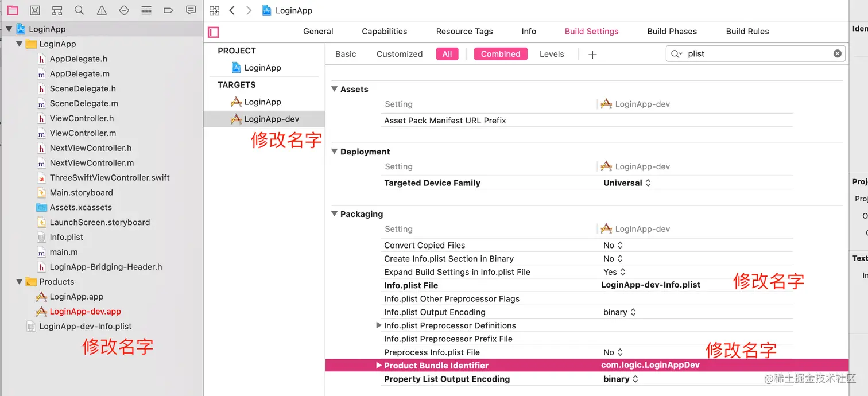Focus the build settings search field

tap(755, 53)
